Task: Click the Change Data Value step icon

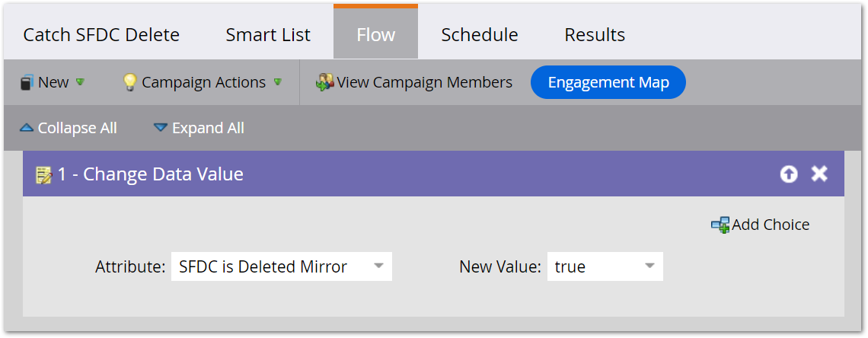Action: [44, 174]
